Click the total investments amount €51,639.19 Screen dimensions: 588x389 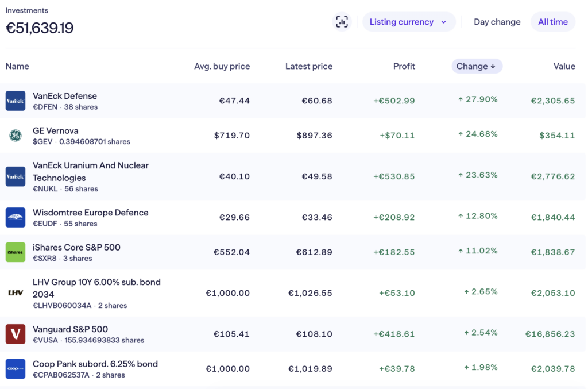[40, 28]
